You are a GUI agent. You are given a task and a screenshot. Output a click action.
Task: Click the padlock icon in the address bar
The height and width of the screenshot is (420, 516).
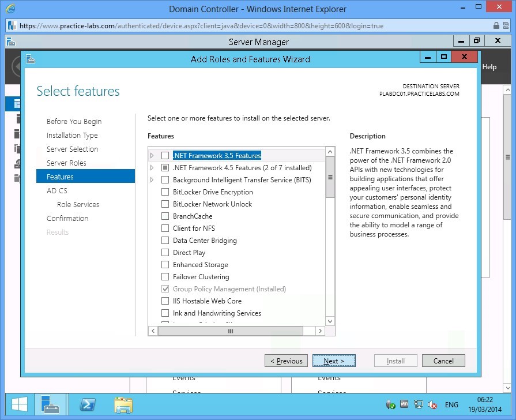pos(497,25)
